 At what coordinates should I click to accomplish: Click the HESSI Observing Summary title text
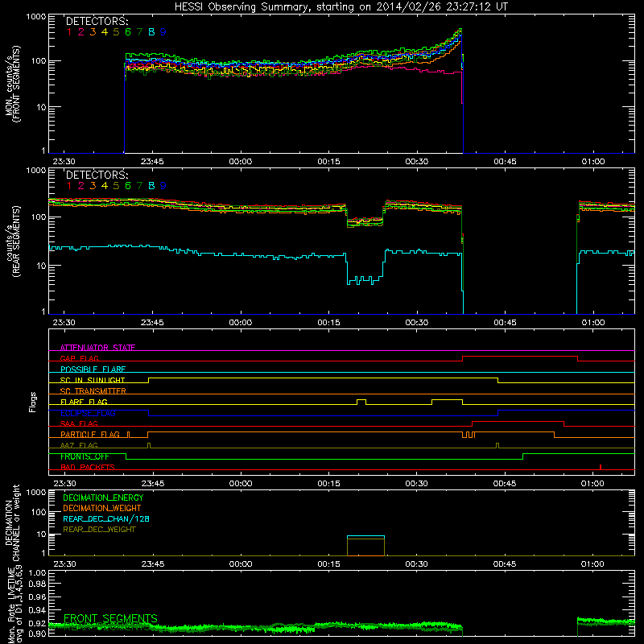(x=341, y=7)
